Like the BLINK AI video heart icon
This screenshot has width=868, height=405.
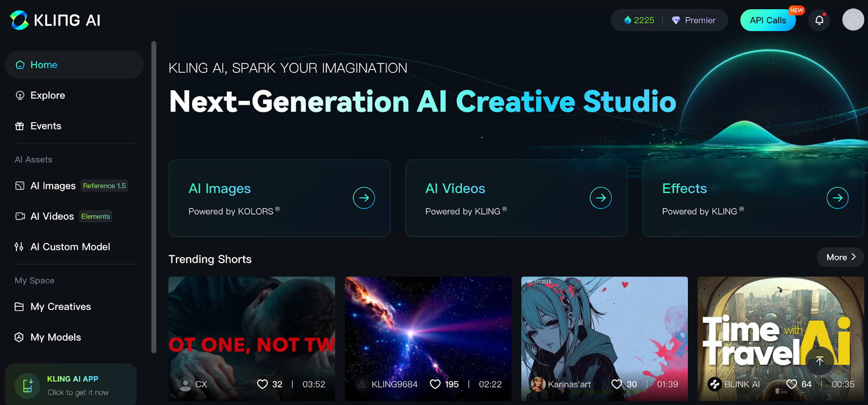pyautogui.click(x=792, y=384)
